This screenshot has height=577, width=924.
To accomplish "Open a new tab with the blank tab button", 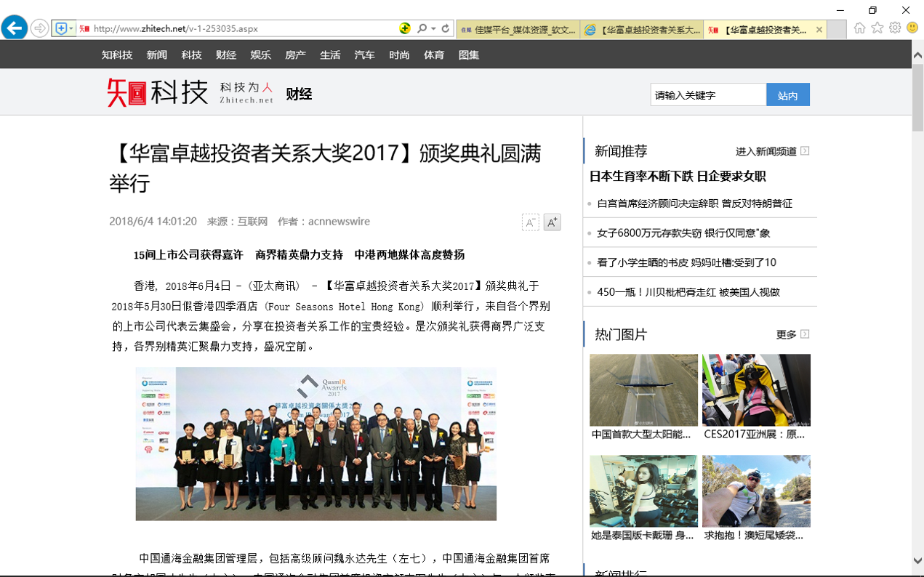I will 837,30.
